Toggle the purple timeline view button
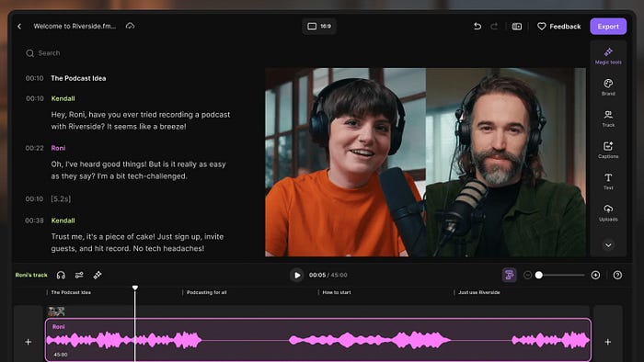Screen dimensions: 644x362 click(x=510, y=275)
